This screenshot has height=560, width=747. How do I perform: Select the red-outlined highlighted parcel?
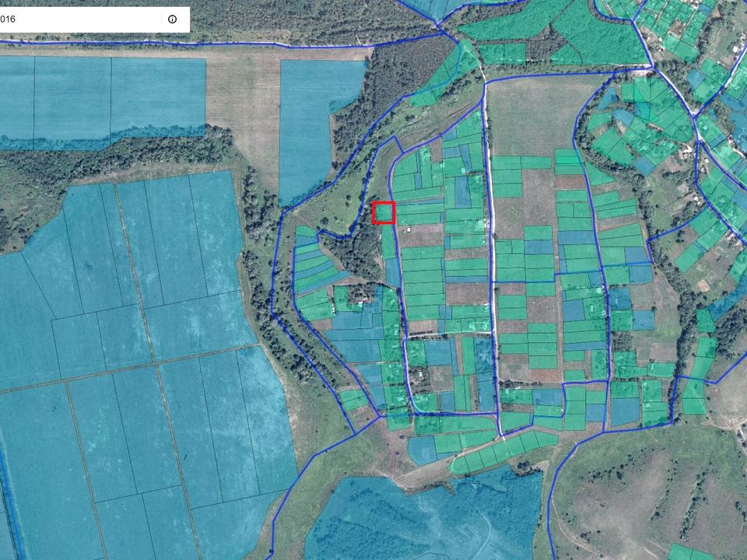pos(384,212)
